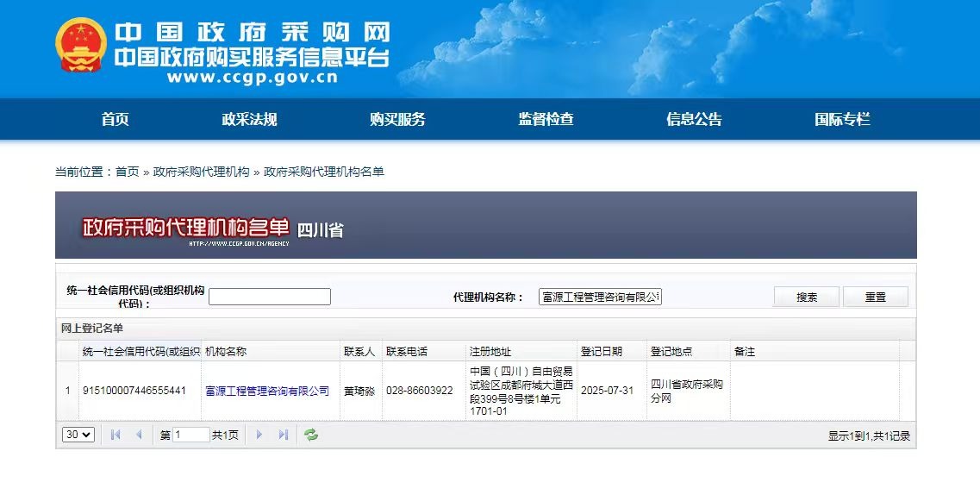Open 国际专栏 navigation item
This screenshot has height=495, width=980.
pos(842,120)
